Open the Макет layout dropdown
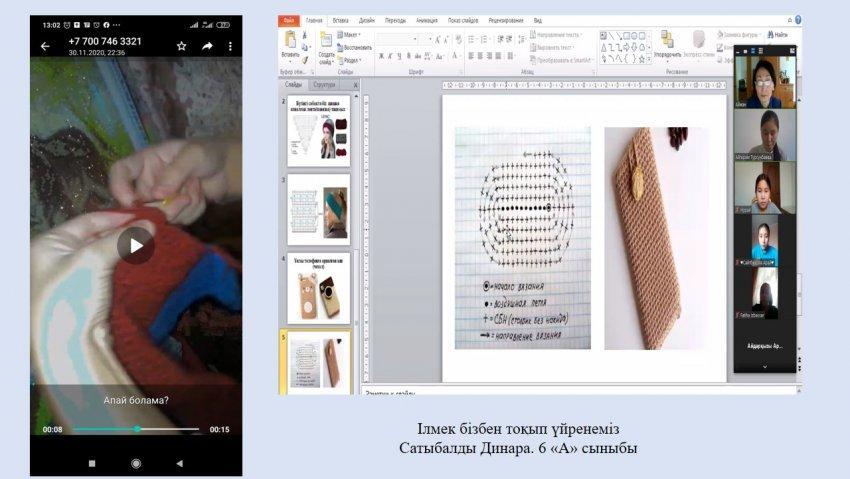This screenshot has height=479, width=850. tap(349, 35)
